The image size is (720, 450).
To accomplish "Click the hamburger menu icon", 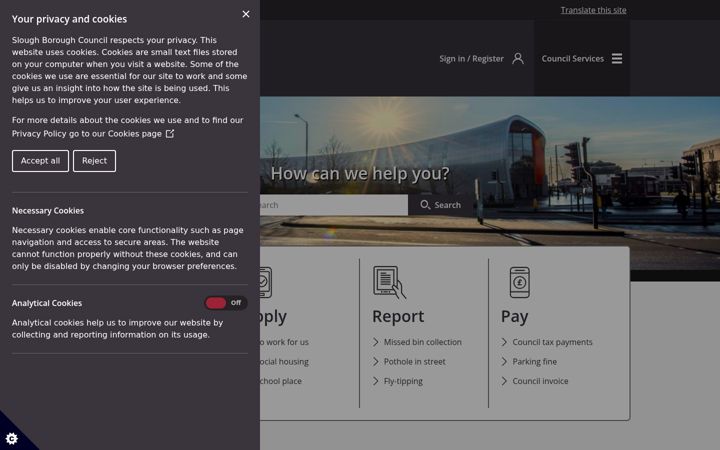I will (x=617, y=58).
